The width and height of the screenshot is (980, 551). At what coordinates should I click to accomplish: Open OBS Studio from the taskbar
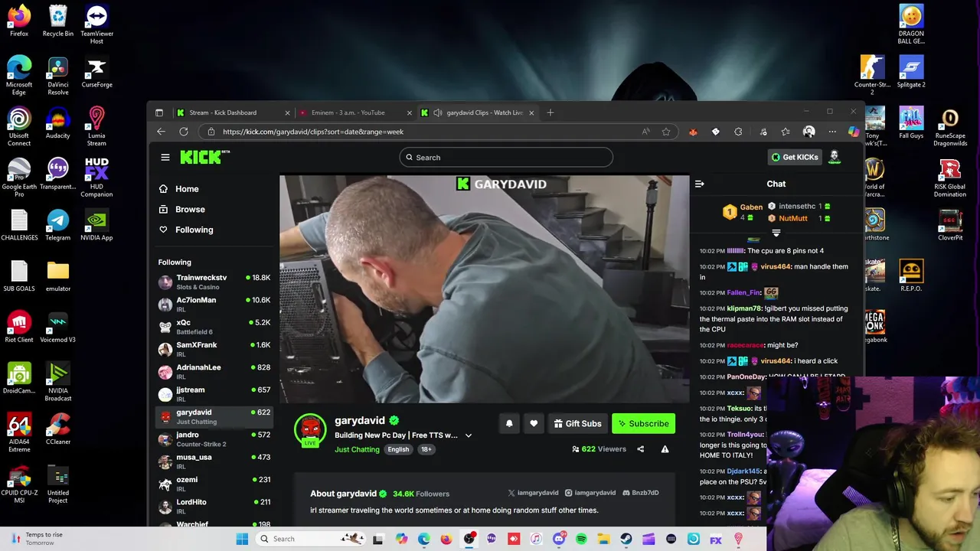(x=469, y=539)
